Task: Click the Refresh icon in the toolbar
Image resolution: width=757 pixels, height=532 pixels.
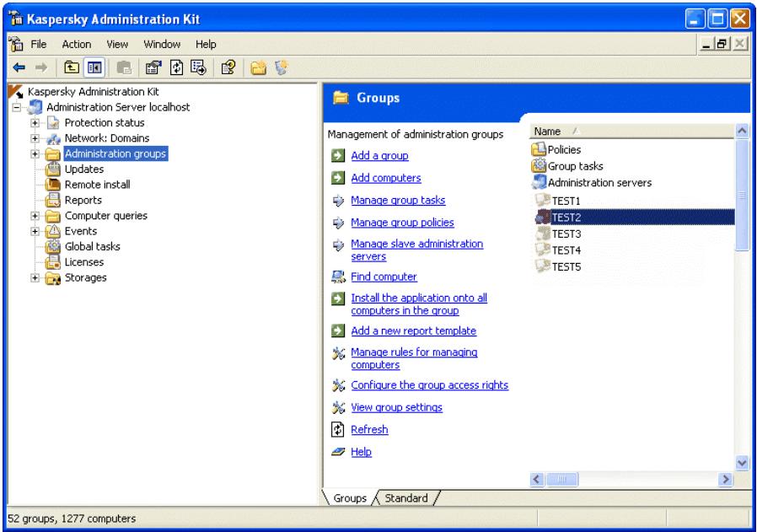Action: pyautogui.click(x=177, y=67)
